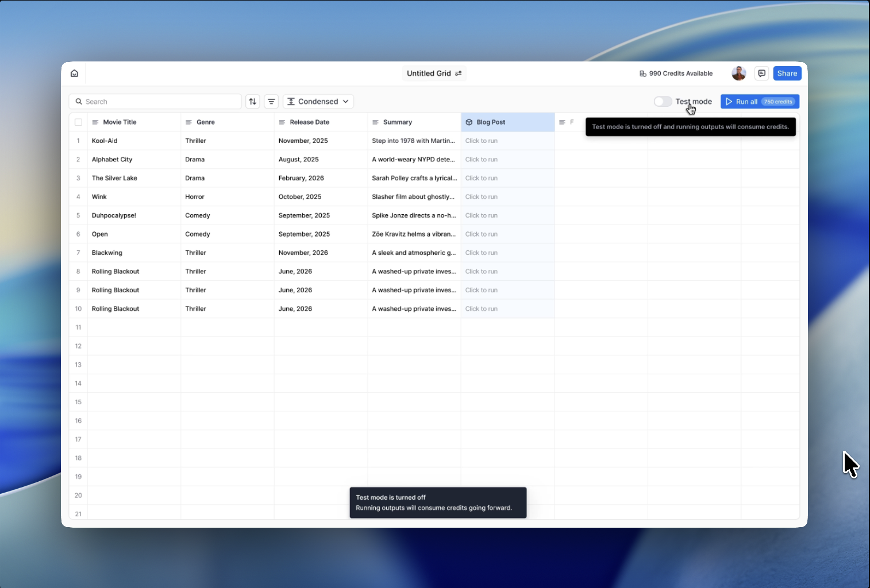This screenshot has width=870, height=588.
Task: Click the sort arrows icon
Action: click(253, 102)
